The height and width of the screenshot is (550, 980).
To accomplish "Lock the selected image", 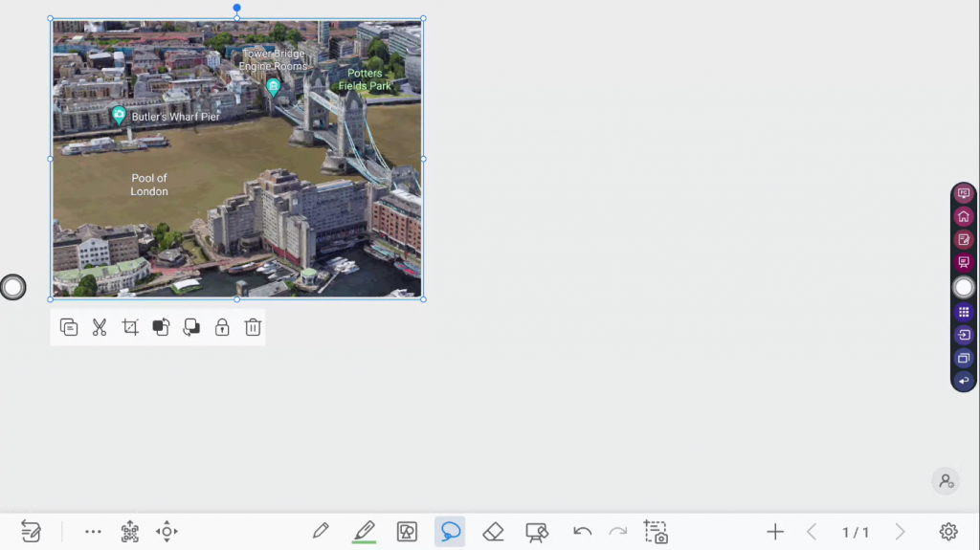I will point(222,327).
